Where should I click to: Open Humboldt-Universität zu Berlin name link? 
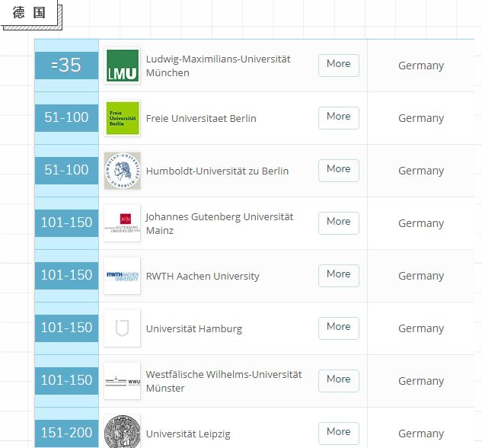(217, 171)
